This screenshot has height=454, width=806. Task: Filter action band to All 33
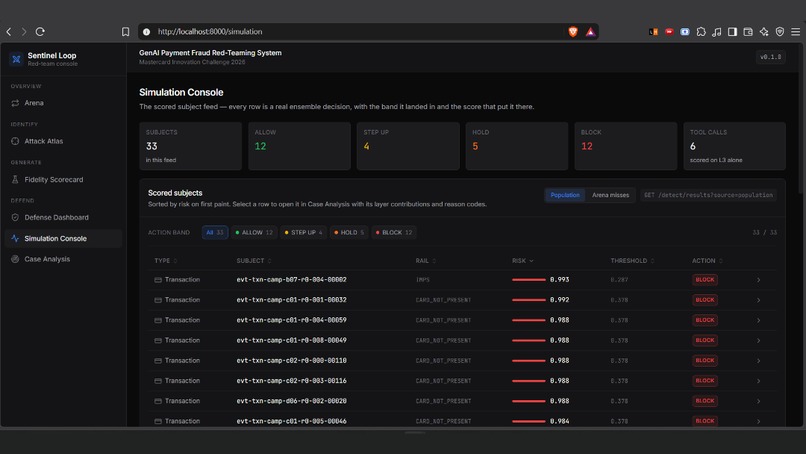[215, 232]
